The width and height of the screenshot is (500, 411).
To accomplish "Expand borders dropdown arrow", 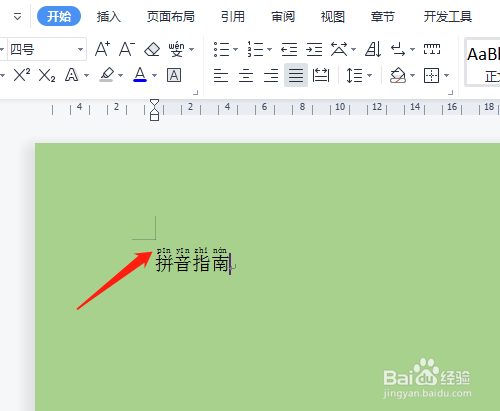I will (x=447, y=76).
